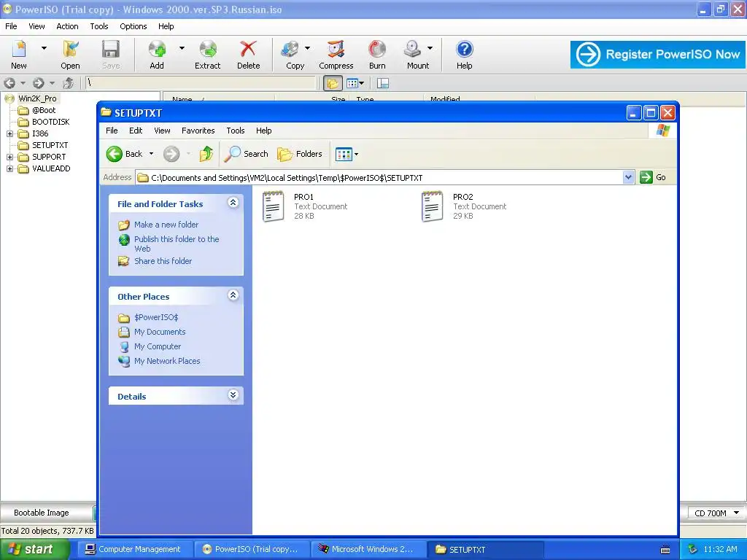The width and height of the screenshot is (747, 560).
Task: Click the keyboard icon in the taskbar
Action: click(665, 550)
